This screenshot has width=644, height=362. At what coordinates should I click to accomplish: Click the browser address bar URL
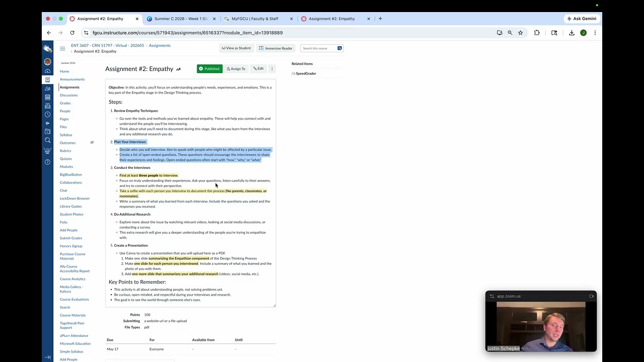(x=188, y=33)
